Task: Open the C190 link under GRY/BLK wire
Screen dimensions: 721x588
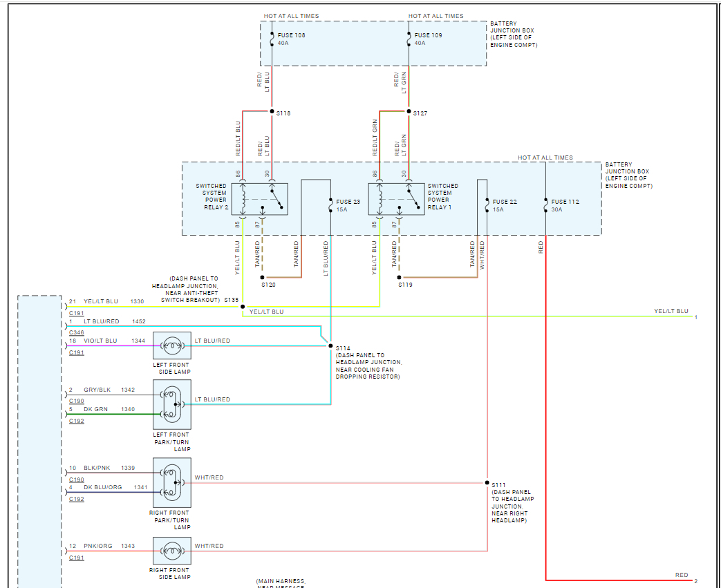Action: 76,401
